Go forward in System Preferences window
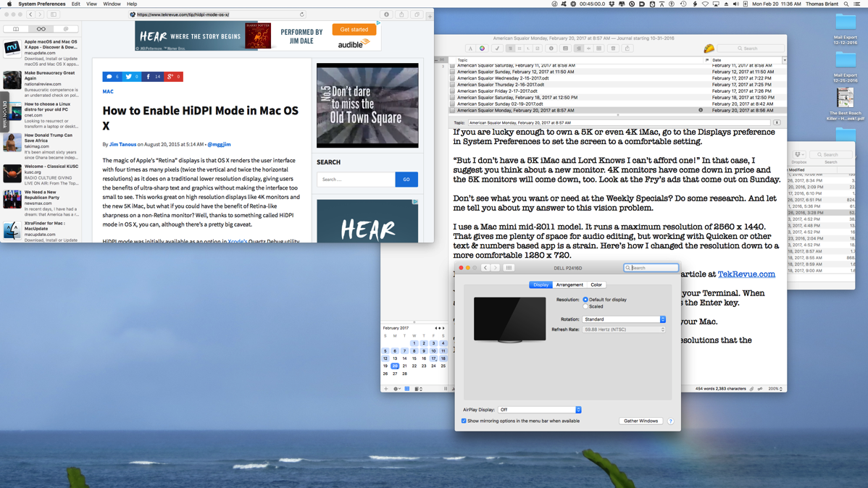Screen dimensions: 868x488 (x=495, y=268)
